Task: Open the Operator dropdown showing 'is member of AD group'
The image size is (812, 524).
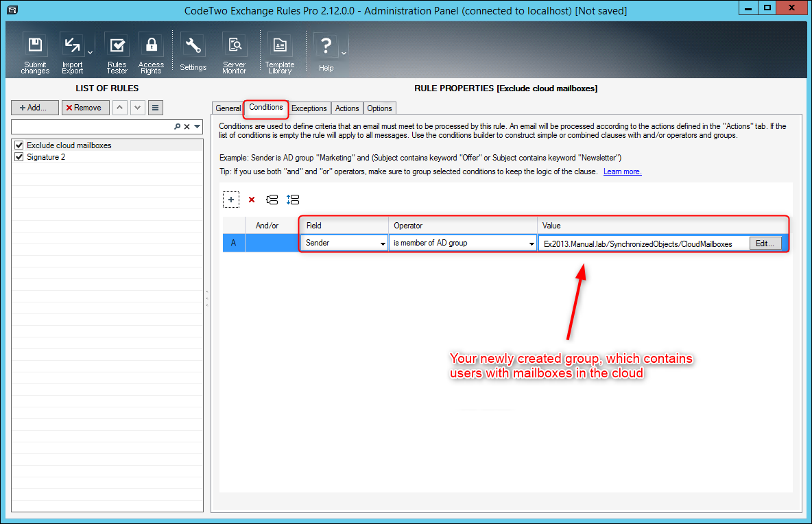Action: [531, 243]
